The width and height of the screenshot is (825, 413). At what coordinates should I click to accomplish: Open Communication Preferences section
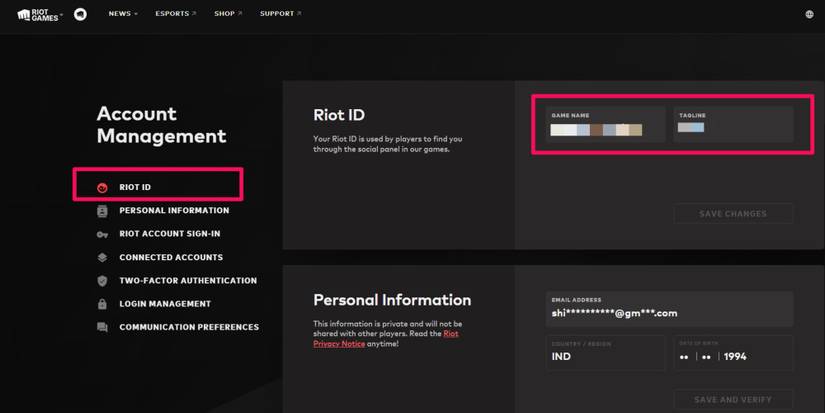[x=189, y=327]
